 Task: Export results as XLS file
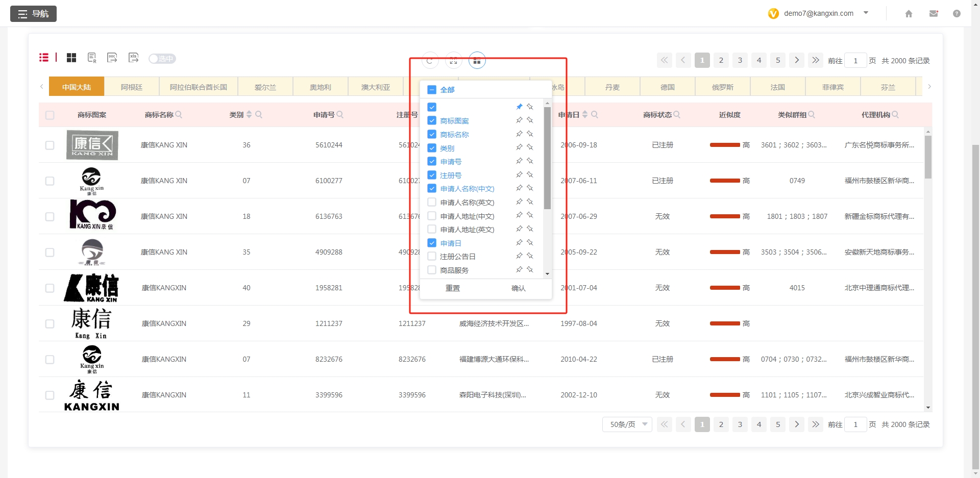click(x=134, y=58)
